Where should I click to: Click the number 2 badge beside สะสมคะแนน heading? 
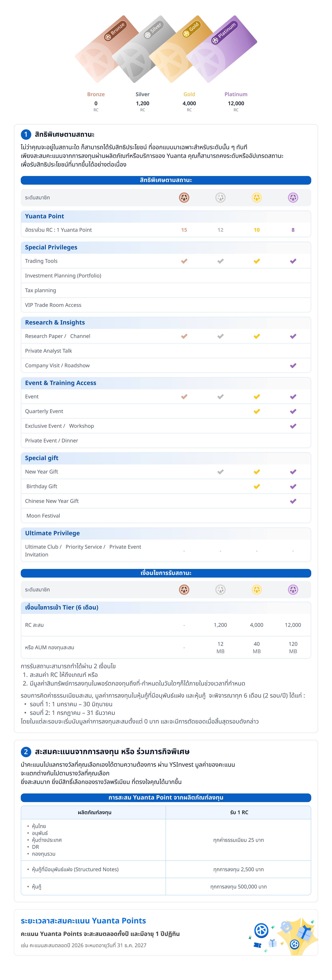pyautogui.click(x=26, y=751)
